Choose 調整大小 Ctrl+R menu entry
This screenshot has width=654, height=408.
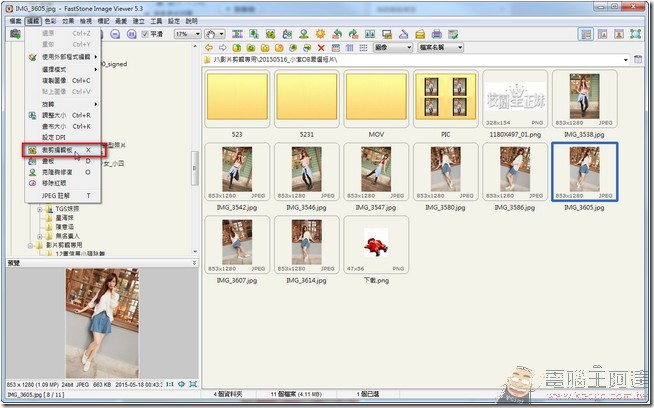[63, 115]
